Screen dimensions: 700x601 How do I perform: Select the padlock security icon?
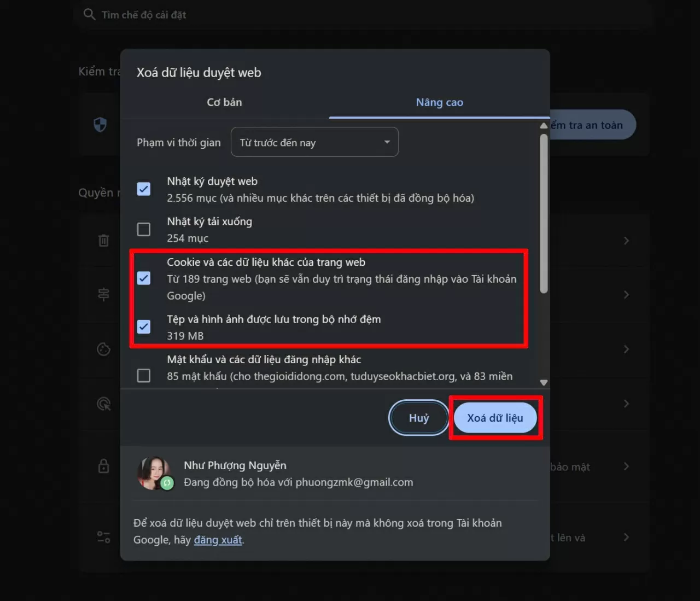click(x=103, y=466)
